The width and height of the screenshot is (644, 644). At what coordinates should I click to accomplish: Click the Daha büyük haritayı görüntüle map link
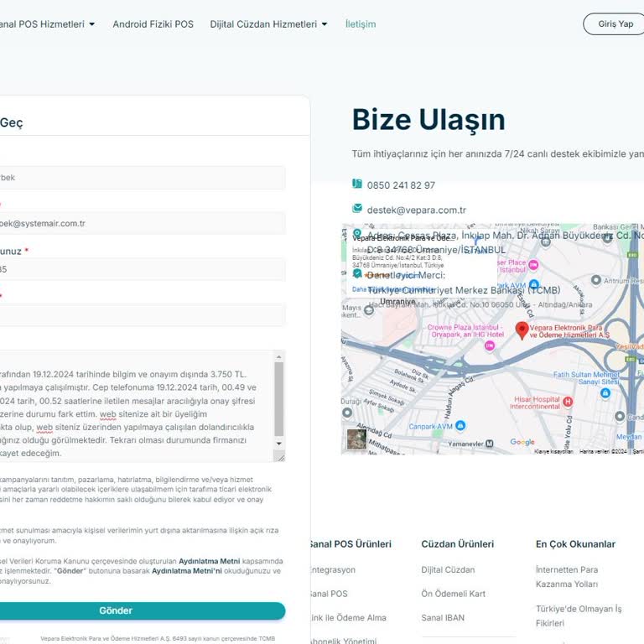(x=393, y=289)
